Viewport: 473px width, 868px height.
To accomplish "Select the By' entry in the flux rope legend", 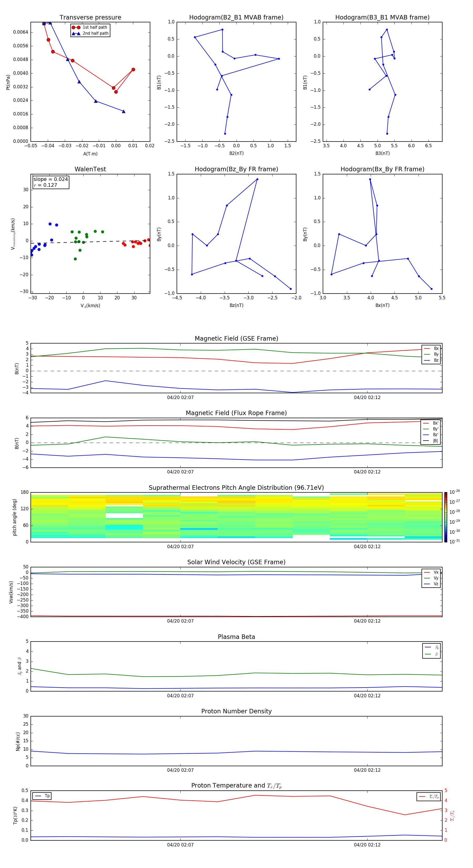I will [431, 429].
